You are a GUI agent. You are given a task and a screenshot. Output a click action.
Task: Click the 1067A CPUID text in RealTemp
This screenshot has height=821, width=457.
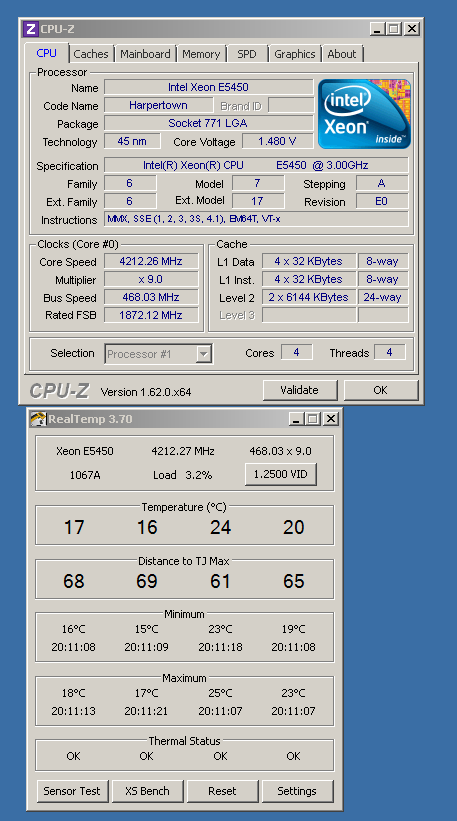click(84, 475)
